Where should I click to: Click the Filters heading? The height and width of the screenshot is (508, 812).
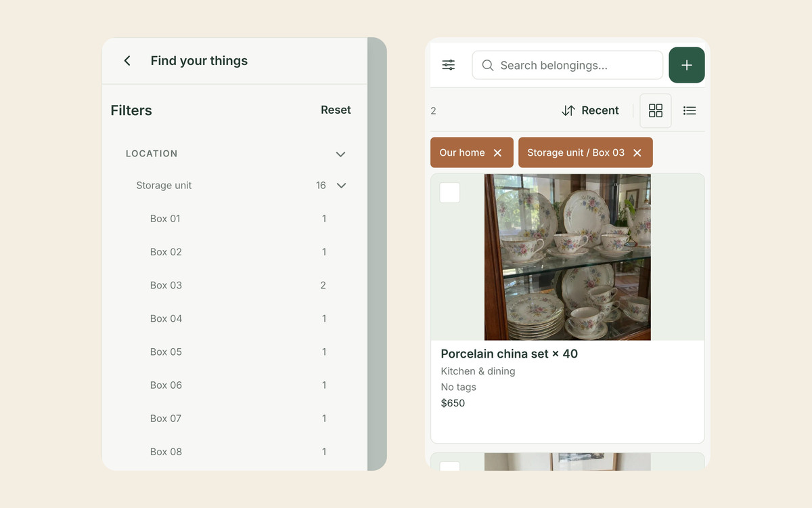pos(131,110)
